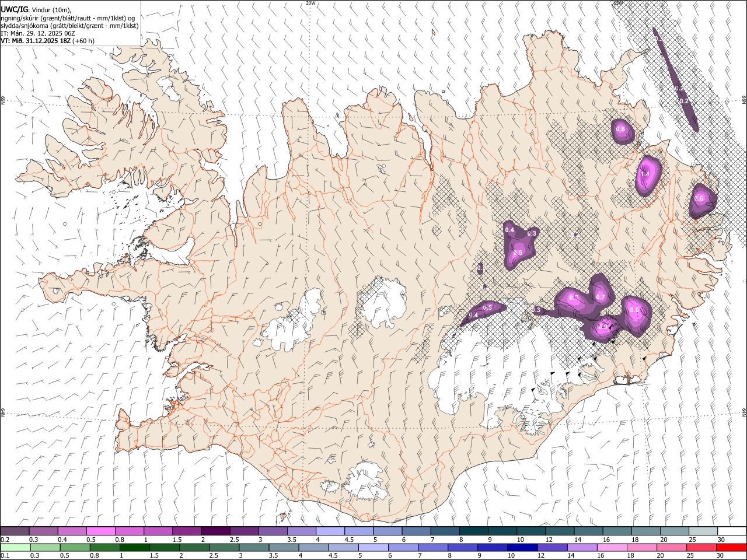Screen dimensions: 747x560
Task: Click upper legend swatch between 7 and 8
Action: (445, 531)
